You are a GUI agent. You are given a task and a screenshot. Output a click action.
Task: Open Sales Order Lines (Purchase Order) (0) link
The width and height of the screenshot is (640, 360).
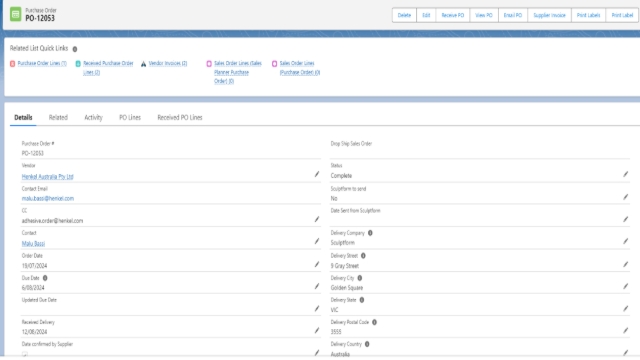point(300,68)
